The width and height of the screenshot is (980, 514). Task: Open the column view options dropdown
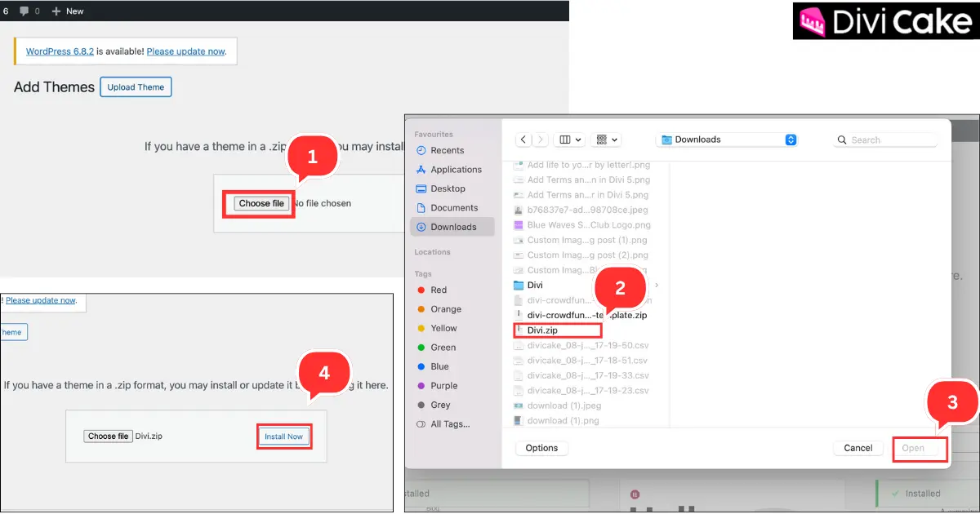point(569,140)
